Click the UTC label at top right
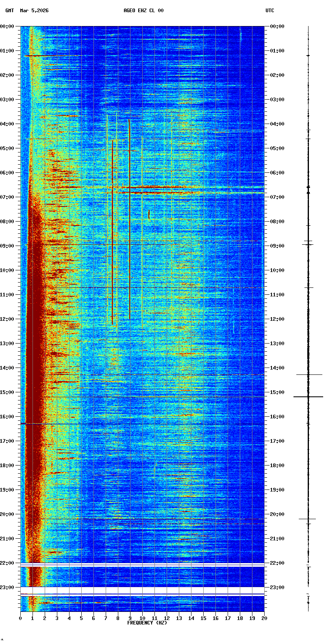 pos(270,11)
